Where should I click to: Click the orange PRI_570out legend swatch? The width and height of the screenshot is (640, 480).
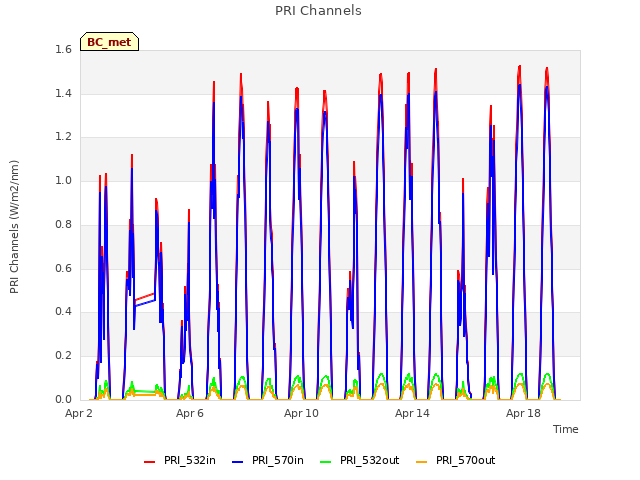click(422, 462)
